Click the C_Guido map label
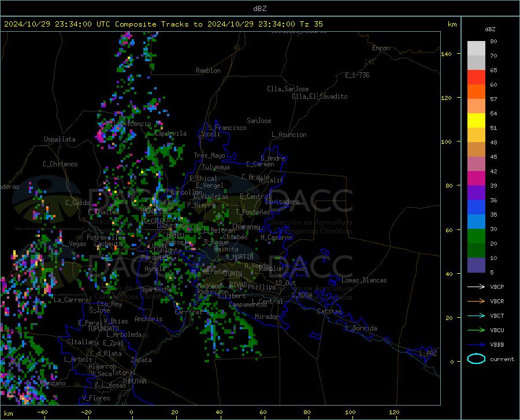Viewport: 520px width, 420px height. pos(77,203)
